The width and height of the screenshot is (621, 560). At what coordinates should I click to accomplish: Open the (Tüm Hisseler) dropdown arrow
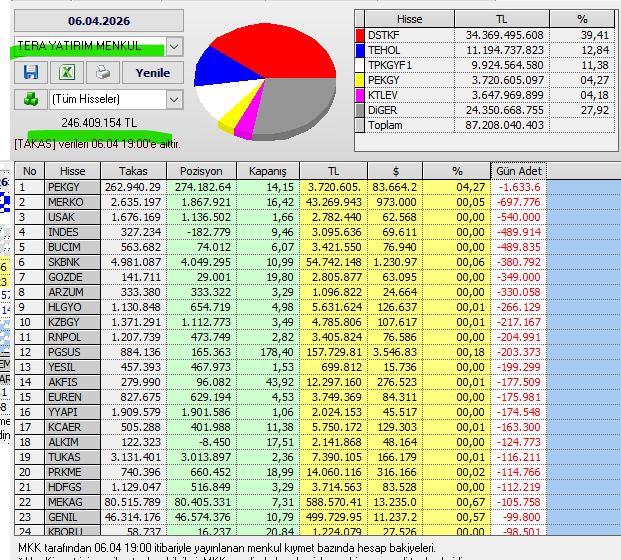tap(174, 99)
